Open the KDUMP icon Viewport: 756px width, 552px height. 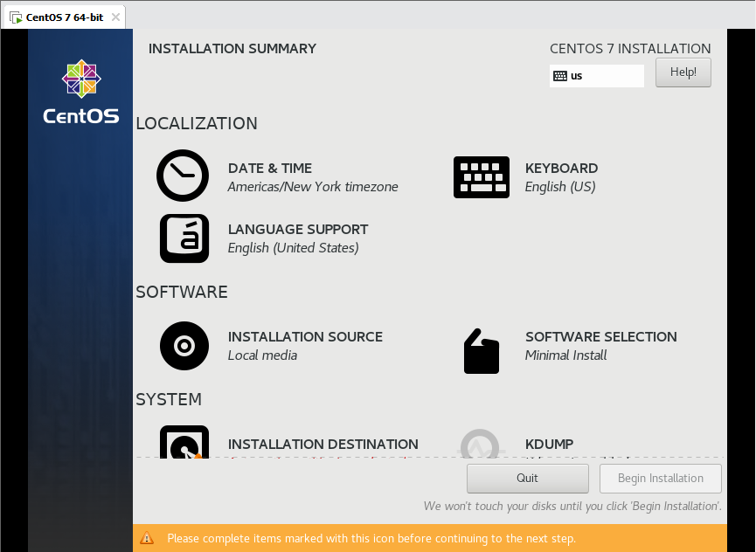click(x=480, y=444)
